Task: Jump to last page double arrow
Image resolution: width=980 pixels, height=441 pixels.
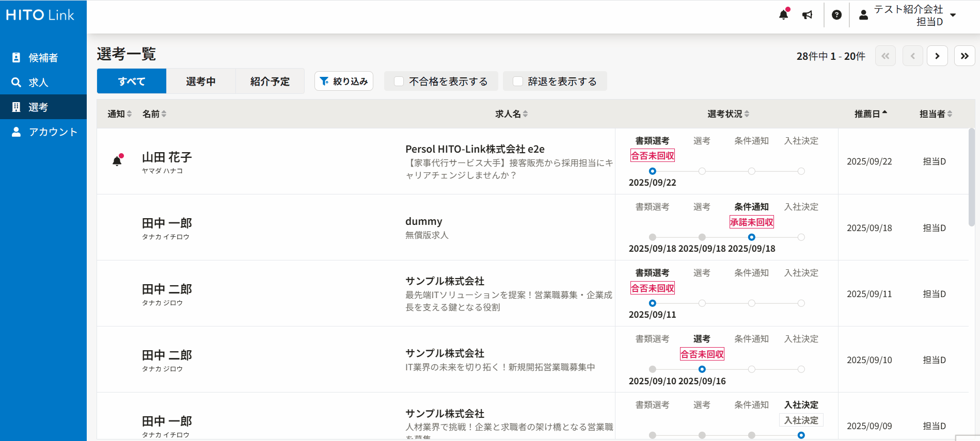Action: [x=964, y=56]
